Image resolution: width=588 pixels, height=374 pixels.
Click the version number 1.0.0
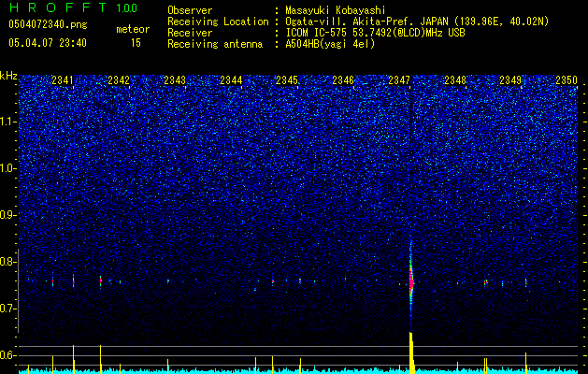pos(127,8)
